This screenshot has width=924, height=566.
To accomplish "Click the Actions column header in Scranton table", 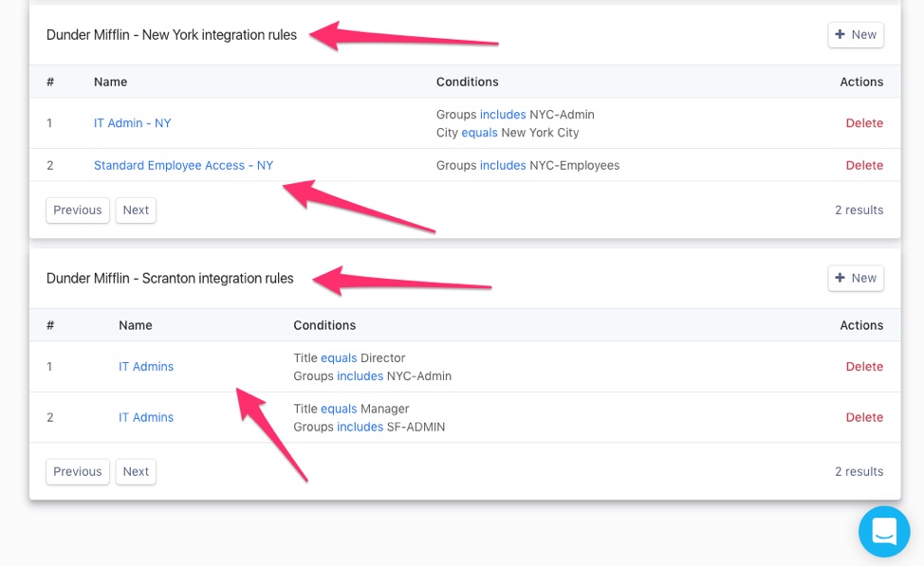I will coord(861,325).
